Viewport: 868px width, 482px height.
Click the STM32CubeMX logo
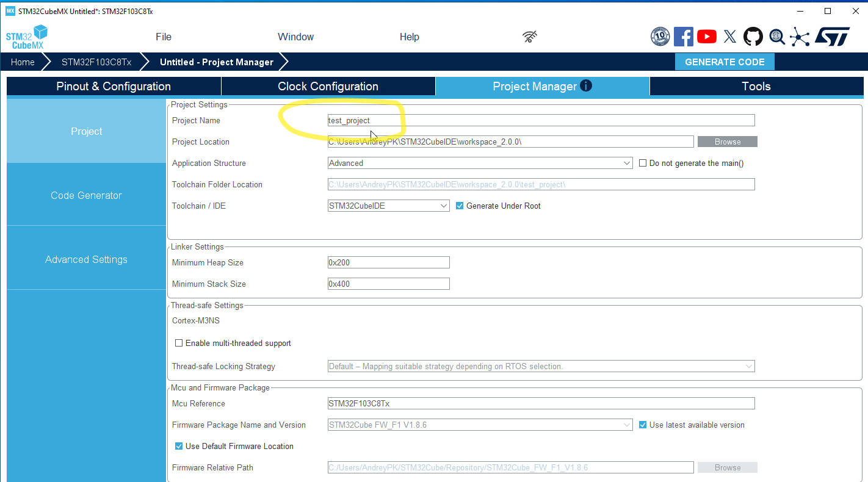(x=27, y=37)
